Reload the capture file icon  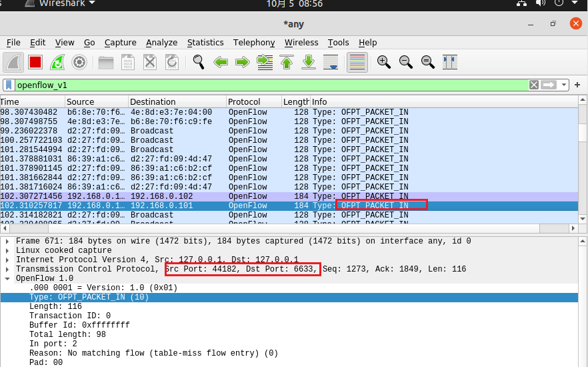(172, 62)
